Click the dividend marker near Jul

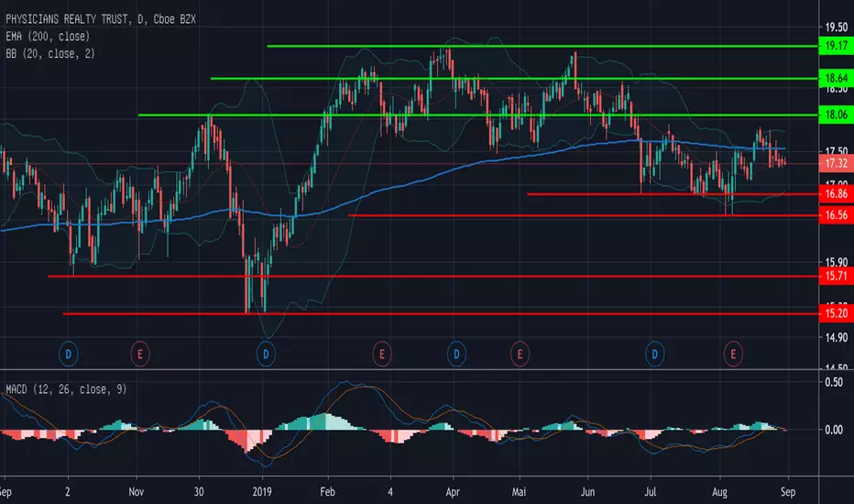pos(654,354)
